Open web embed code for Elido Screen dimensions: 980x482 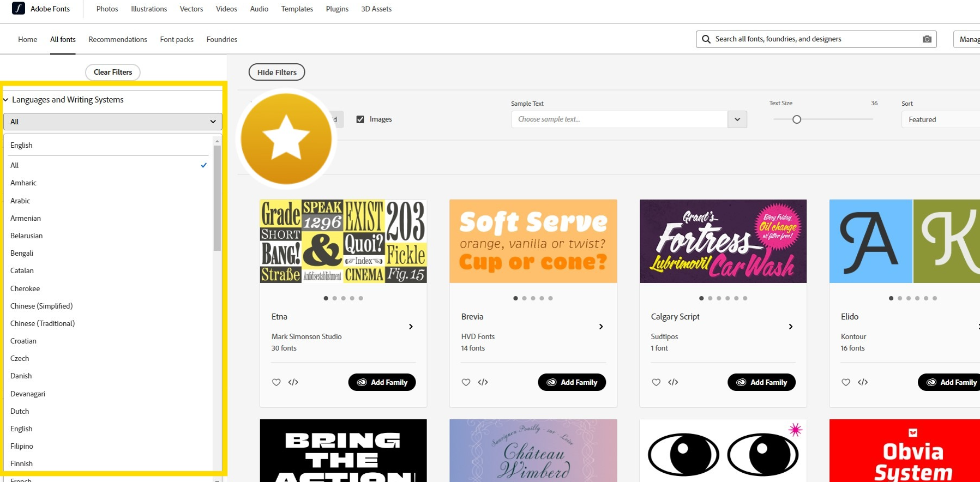click(x=863, y=382)
